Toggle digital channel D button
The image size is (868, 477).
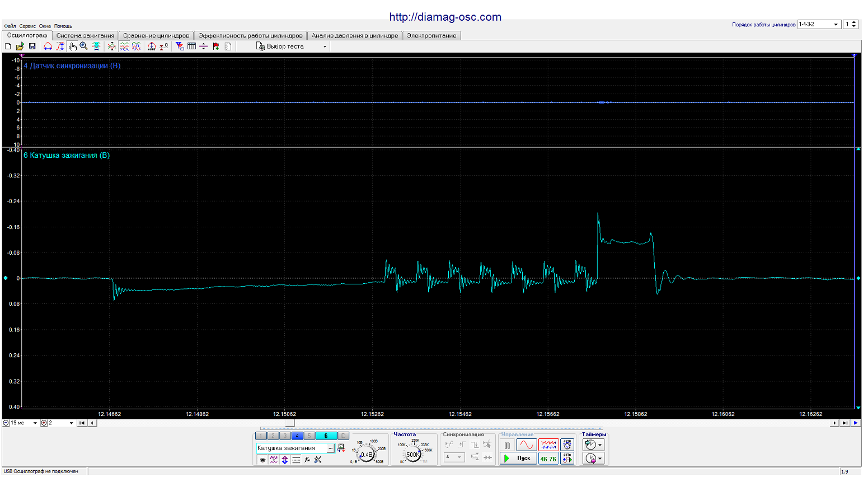344,436
